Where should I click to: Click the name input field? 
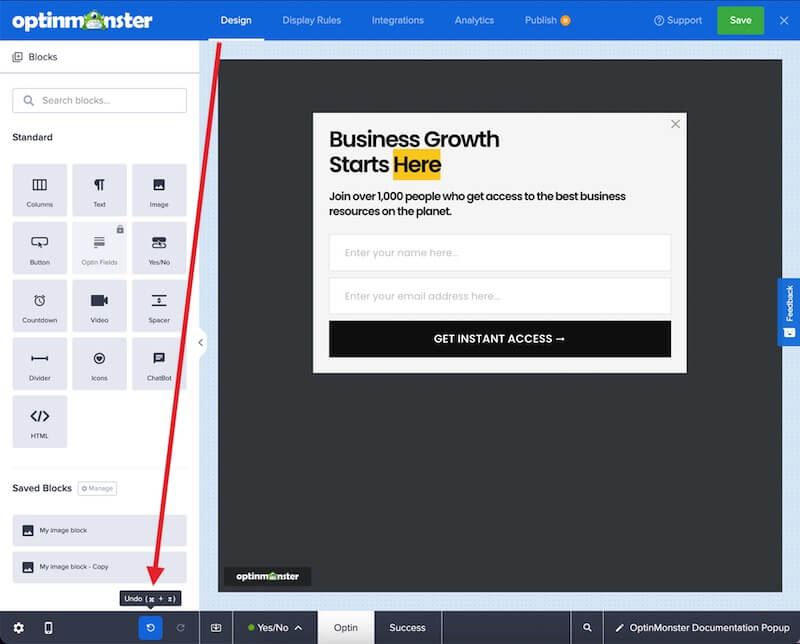499,253
